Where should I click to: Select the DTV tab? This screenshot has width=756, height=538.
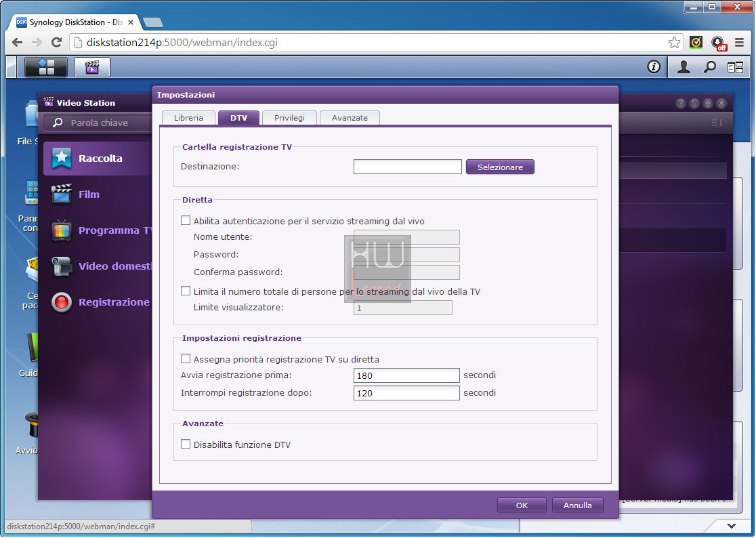click(238, 118)
